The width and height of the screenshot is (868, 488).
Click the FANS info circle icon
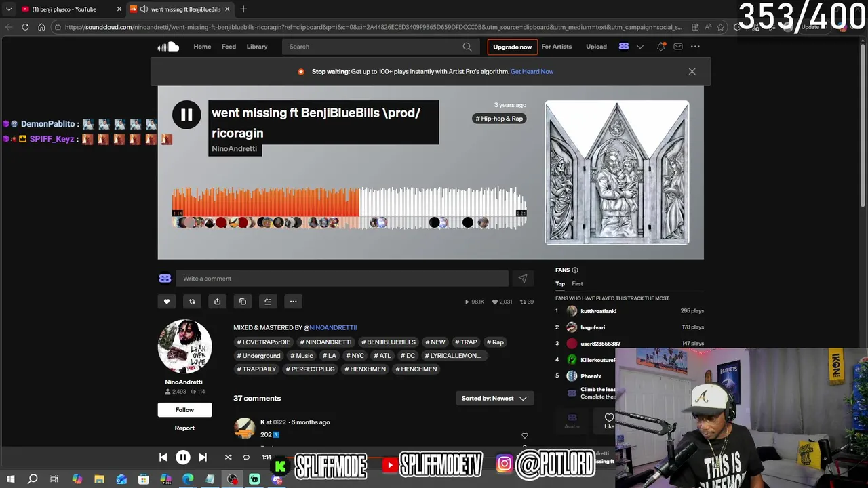[575, 270]
